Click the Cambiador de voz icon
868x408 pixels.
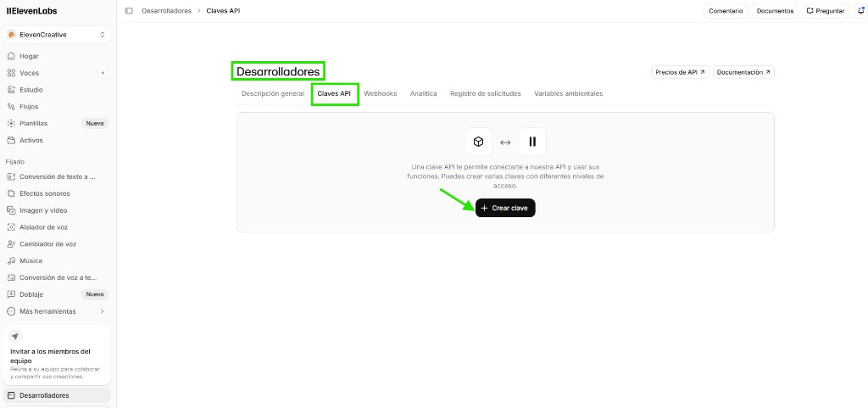click(11, 244)
